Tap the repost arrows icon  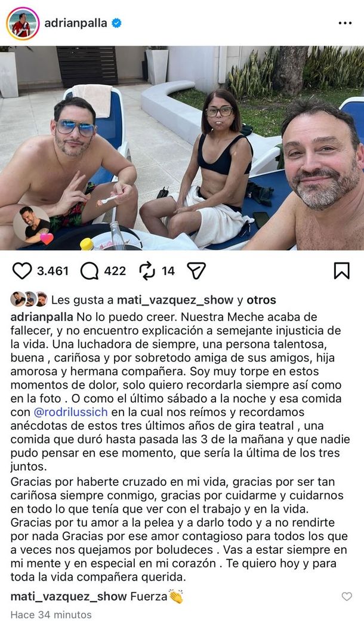[147, 271]
